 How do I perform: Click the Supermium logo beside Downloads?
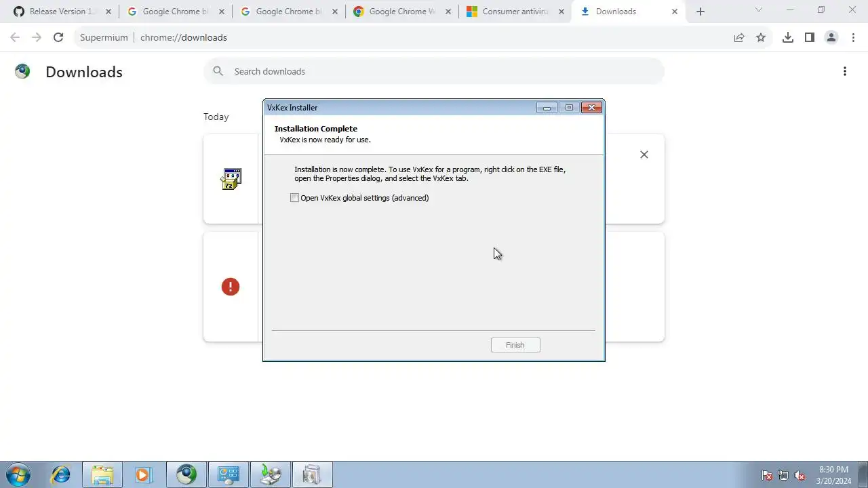coord(22,71)
